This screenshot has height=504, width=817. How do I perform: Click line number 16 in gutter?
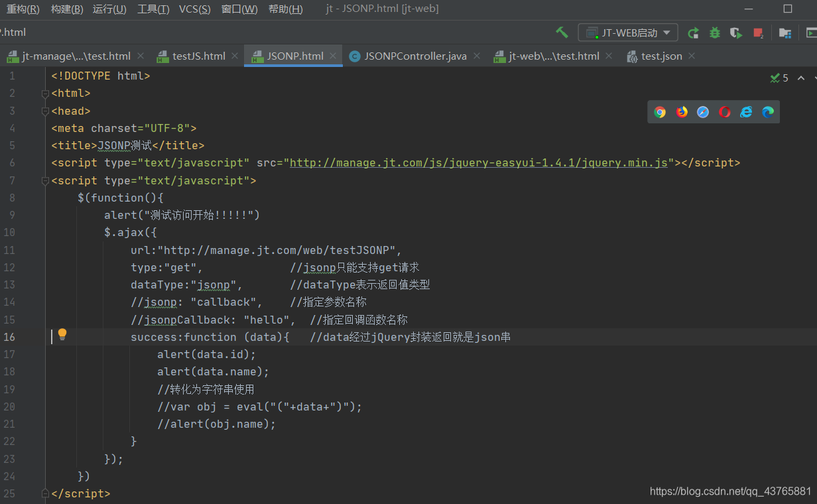[x=9, y=337]
